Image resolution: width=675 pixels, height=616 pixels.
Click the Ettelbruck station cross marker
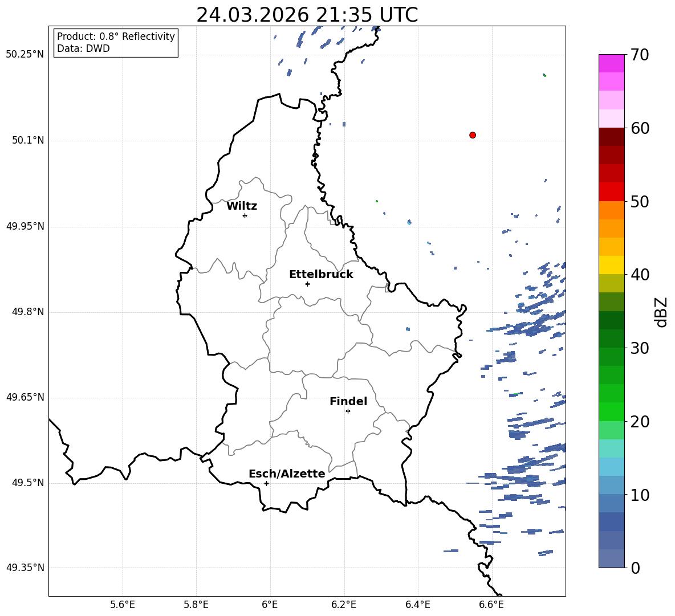click(307, 284)
